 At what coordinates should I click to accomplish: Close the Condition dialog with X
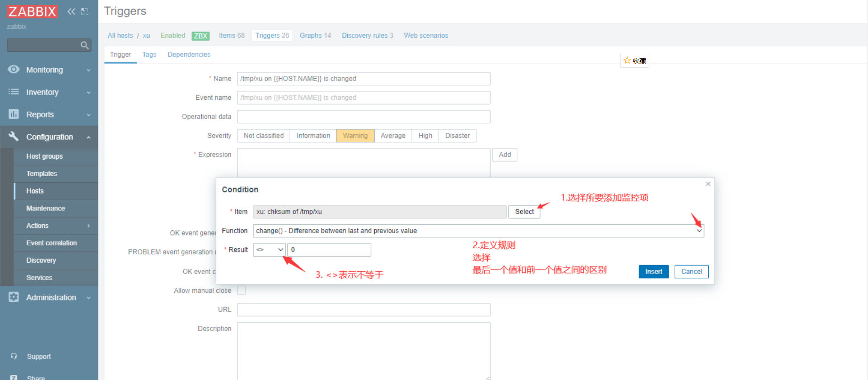tap(708, 184)
